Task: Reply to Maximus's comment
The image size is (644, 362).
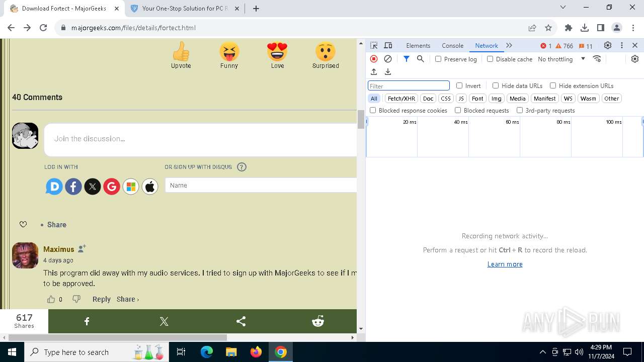Action: 101,299
